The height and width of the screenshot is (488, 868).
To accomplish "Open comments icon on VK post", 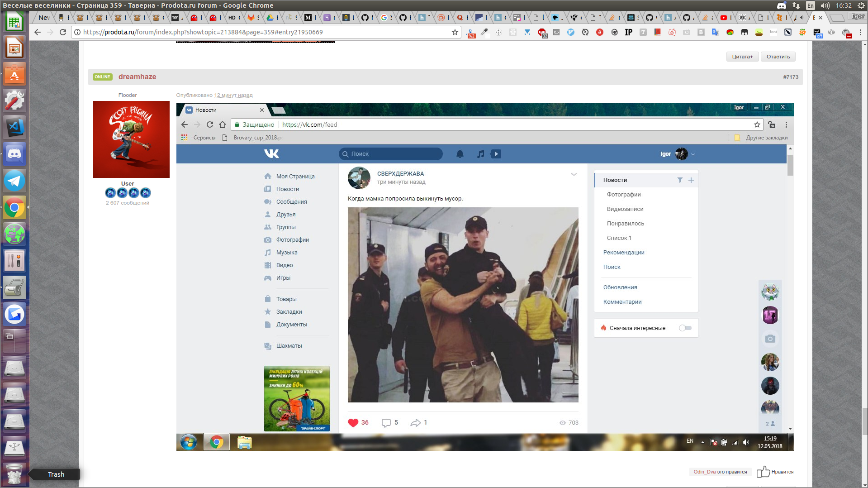I will point(386,423).
